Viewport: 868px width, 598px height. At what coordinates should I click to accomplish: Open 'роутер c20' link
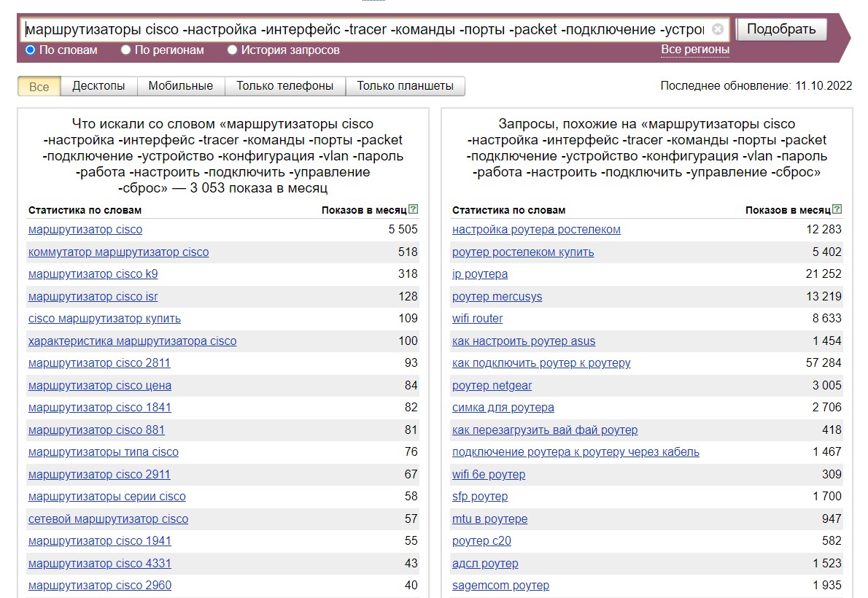481,541
